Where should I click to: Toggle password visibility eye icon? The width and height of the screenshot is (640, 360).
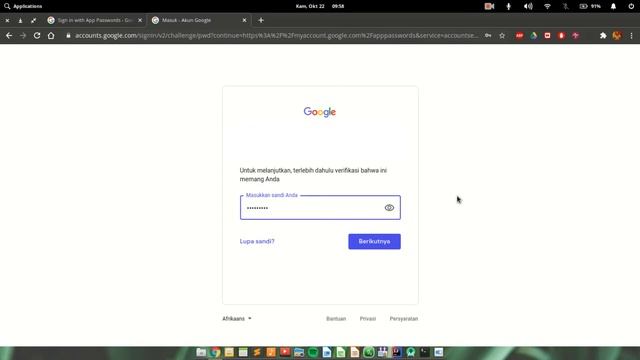pyautogui.click(x=389, y=208)
